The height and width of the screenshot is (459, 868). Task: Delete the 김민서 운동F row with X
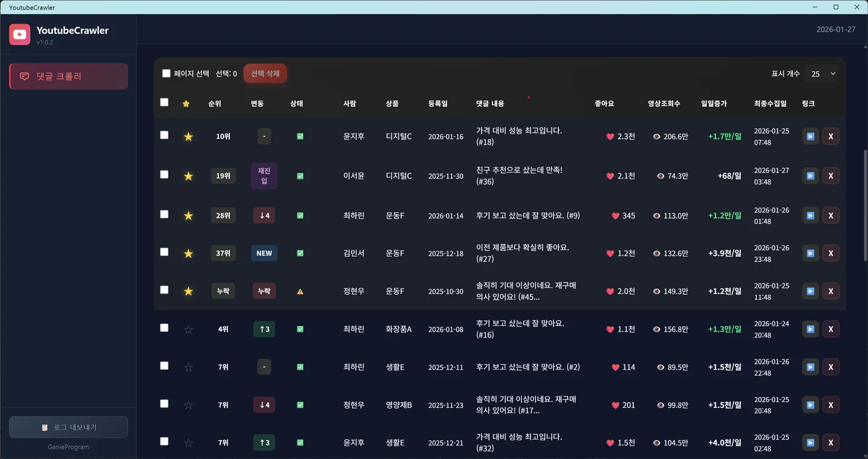pos(830,253)
